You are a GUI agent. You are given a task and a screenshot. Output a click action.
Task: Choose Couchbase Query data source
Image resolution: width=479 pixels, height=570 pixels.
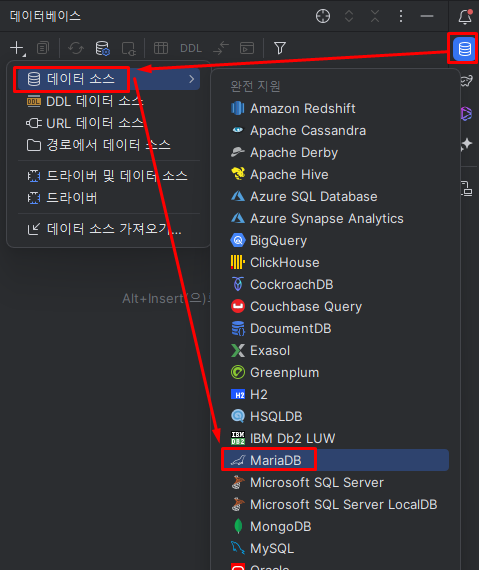pos(335,306)
